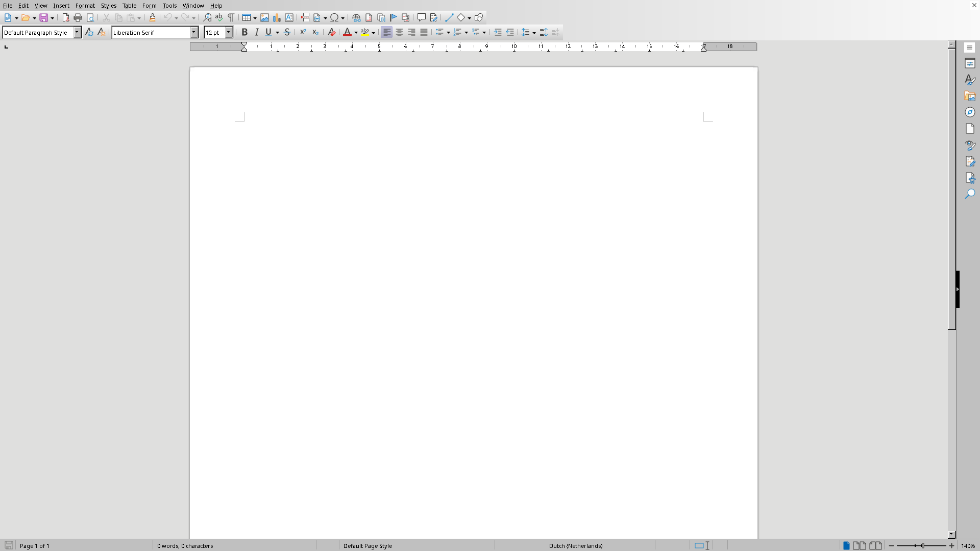Click the 140% zoom level

pos(968,546)
